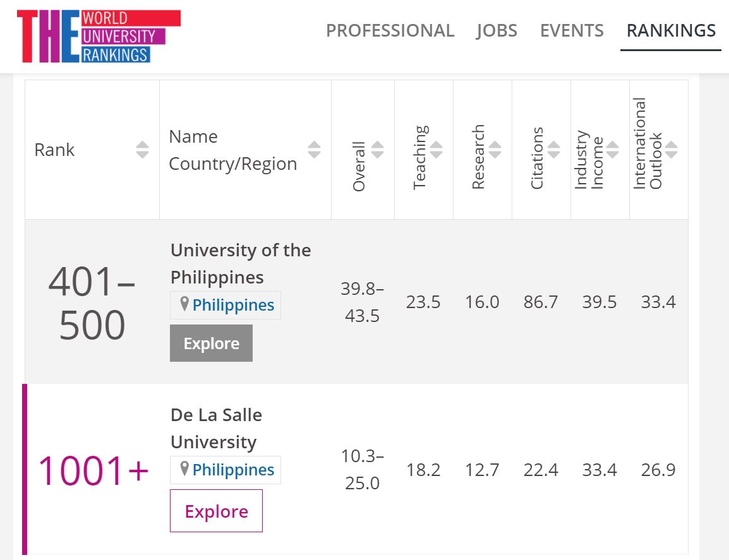The height and width of the screenshot is (560, 729).
Task: Open THE World University Rankings logo
Action: (99, 36)
